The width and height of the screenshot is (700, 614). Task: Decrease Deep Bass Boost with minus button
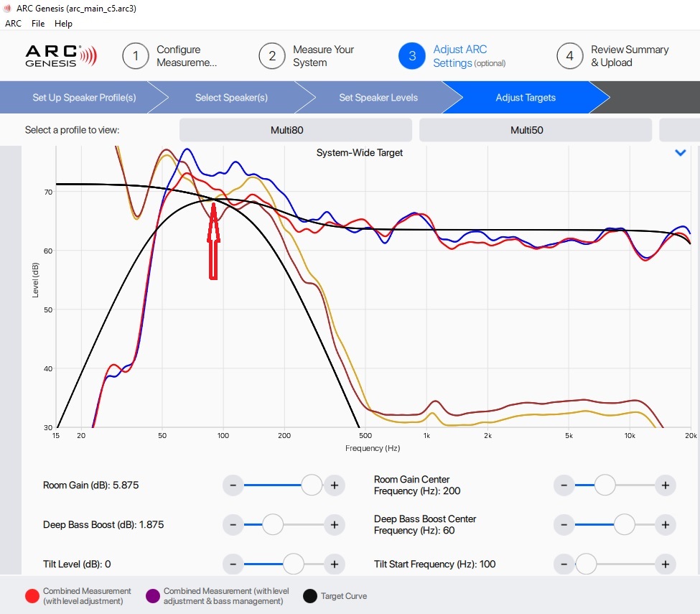233,525
